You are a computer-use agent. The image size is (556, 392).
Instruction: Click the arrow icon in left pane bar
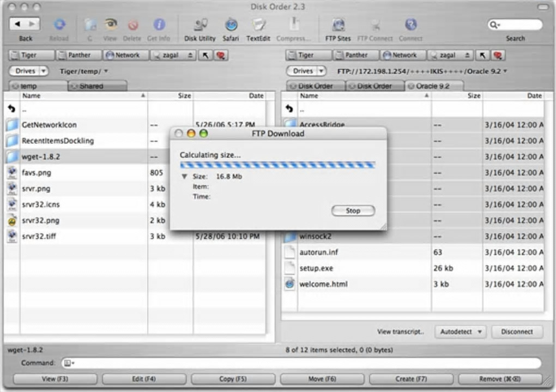[206, 56]
